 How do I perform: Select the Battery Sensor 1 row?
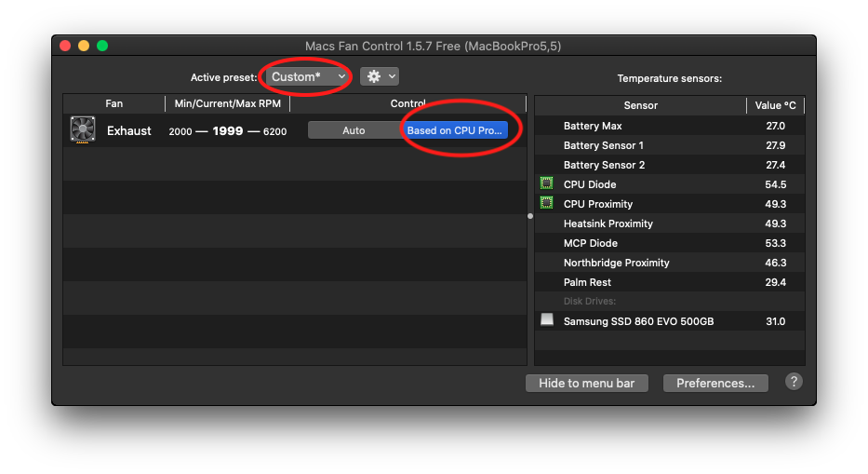(670, 145)
